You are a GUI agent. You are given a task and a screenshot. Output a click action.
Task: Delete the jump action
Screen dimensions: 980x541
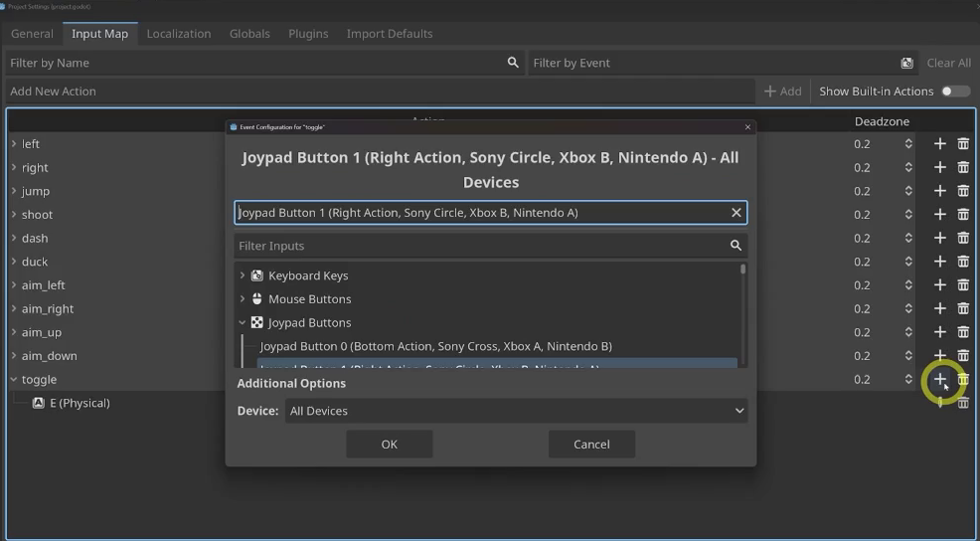point(963,191)
